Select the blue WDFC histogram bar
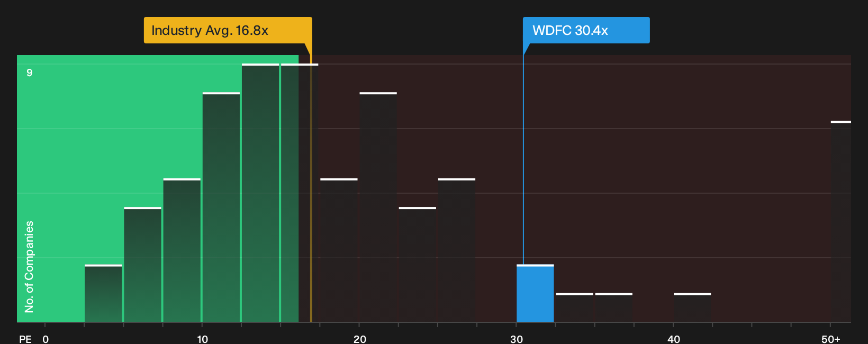The image size is (868, 344). click(535, 293)
